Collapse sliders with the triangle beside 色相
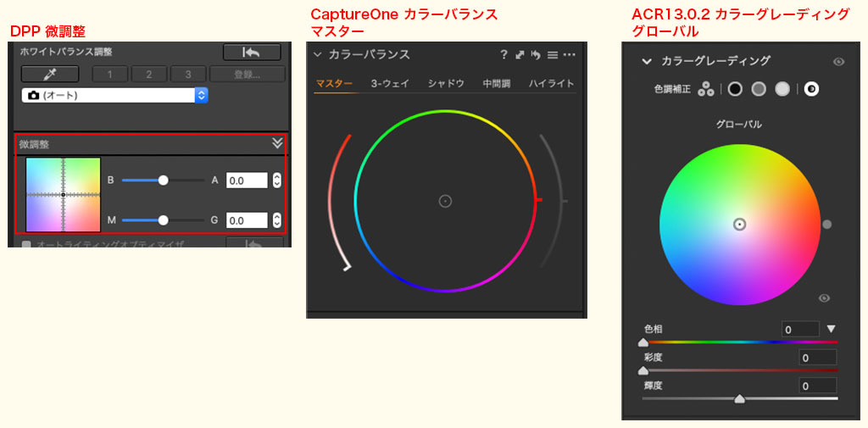868x428 pixels. pyautogui.click(x=831, y=329)
